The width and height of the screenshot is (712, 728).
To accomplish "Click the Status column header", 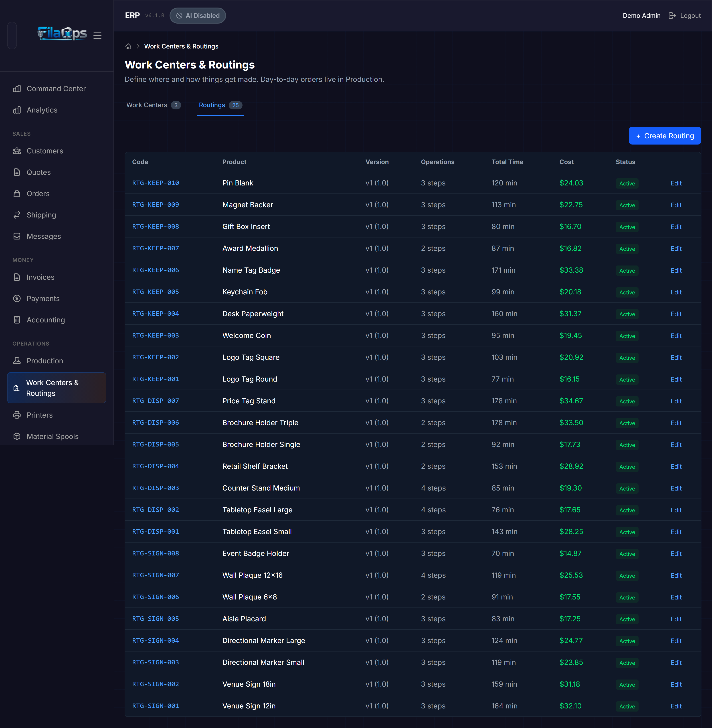I will (625, 162).
